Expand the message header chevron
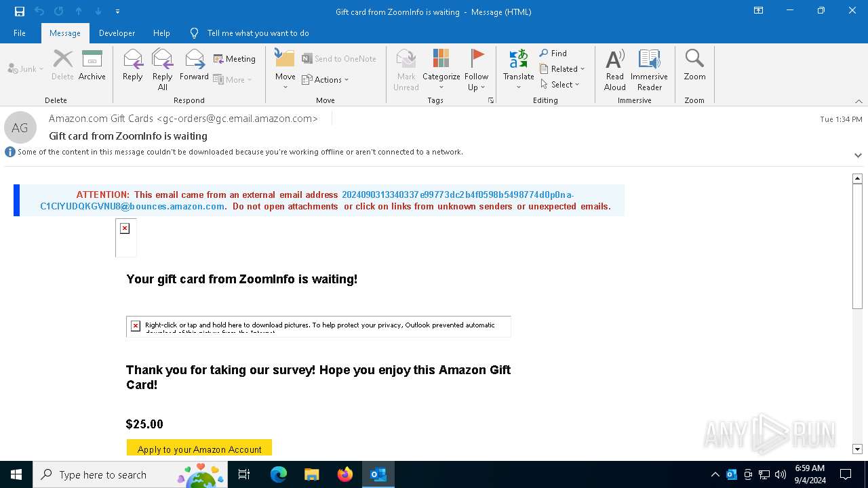Viewport: 868px width, 488px height. pos(858,155)
